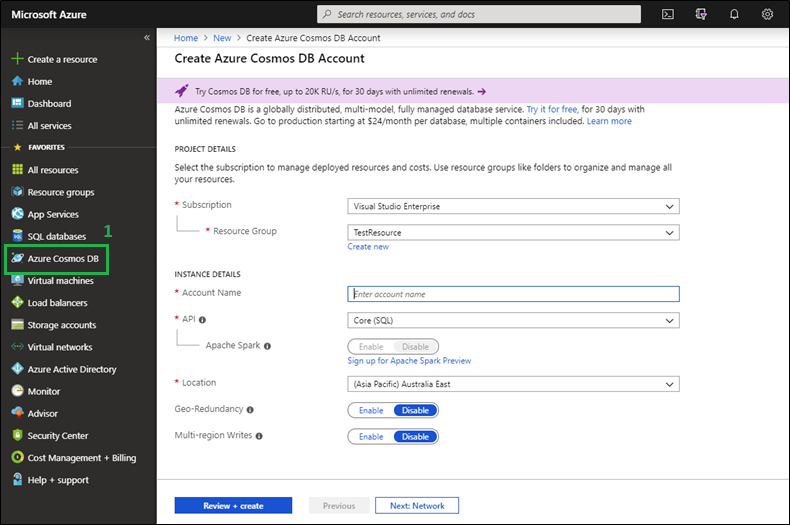Click the info icon next to Multi-region Writes
This screenshot has height=525, width=790.
(258, 436)
